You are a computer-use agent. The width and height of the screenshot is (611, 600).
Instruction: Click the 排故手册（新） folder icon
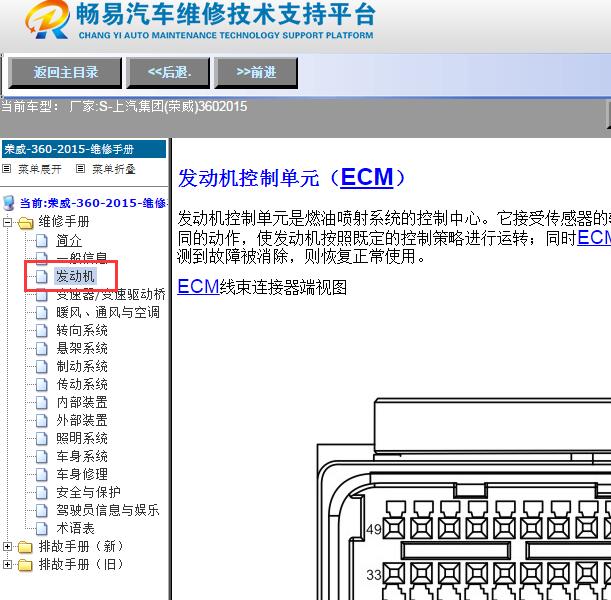click(25, 547)
